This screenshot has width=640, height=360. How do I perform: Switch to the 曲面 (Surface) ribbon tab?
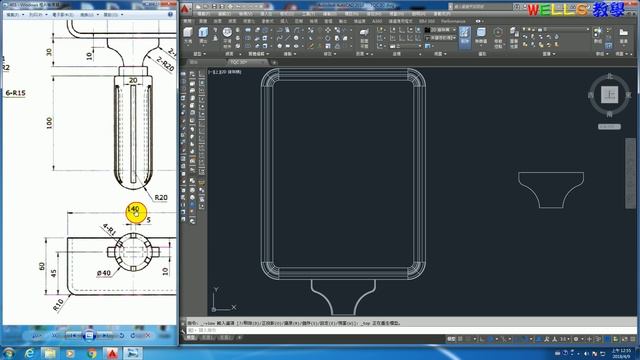218,21
